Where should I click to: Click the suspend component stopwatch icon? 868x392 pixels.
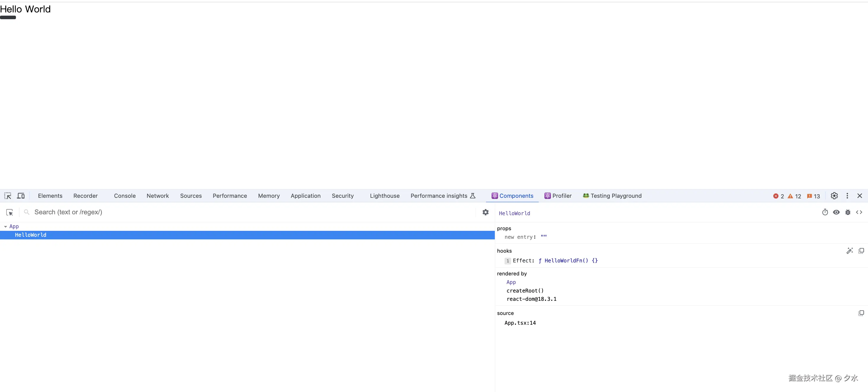pyautogui.click(x=825, y=212)
